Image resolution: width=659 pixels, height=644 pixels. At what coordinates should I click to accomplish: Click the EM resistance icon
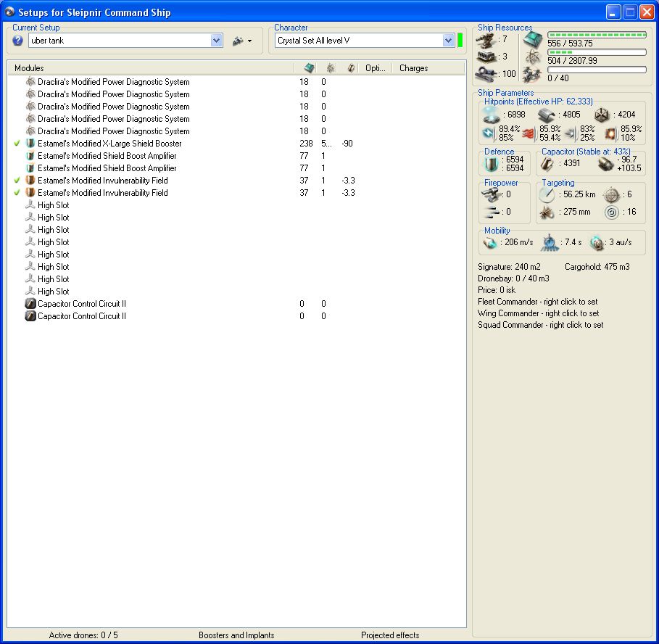[x=489, y=133]
